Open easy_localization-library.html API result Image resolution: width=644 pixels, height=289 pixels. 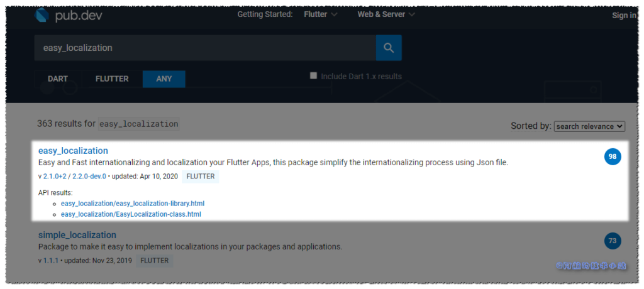[x=133, y=204]
